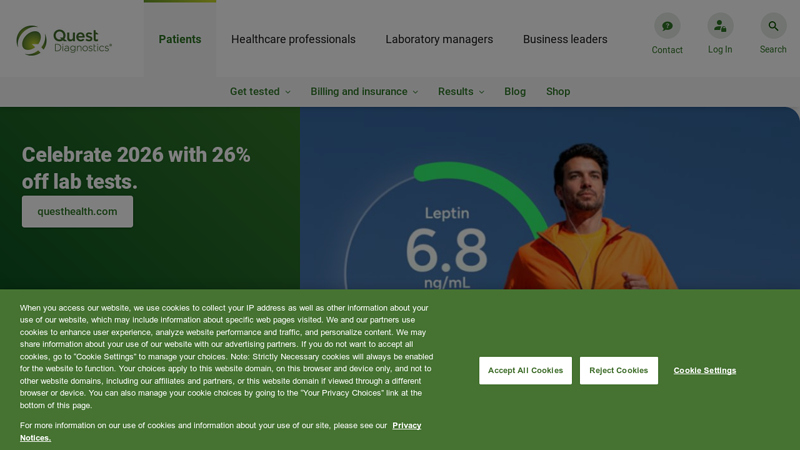The height and width of the screenshot is (450, 800).
Task: Select the Patients tab
Action: [180, 39]
